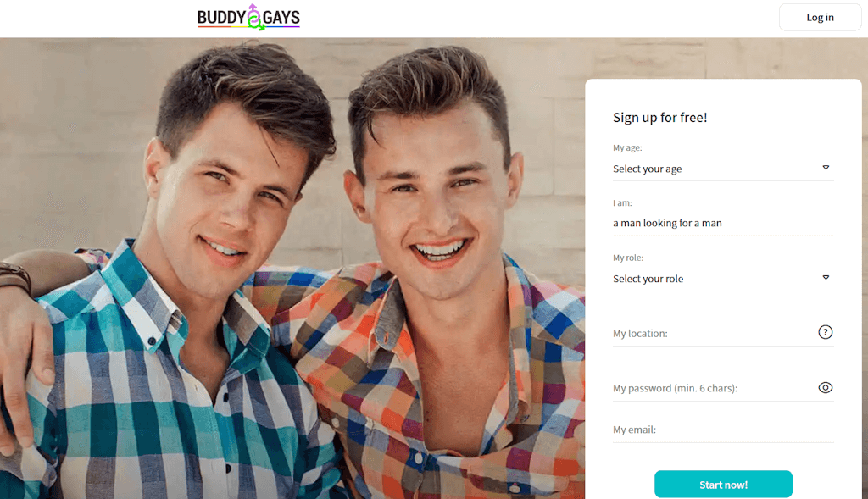Click a man looking for a man
Screen dimensions: 868x499
coord(667,223)
